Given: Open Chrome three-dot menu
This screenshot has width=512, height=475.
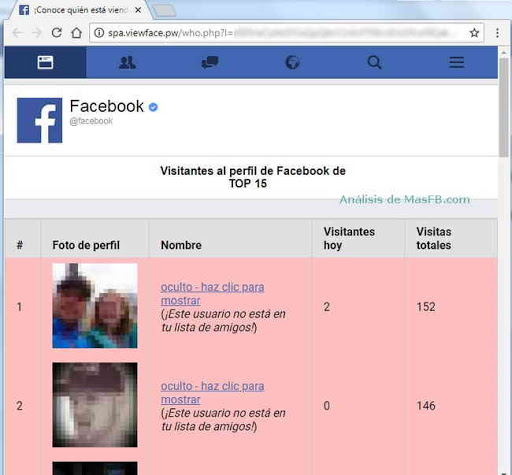Looking at the screenshot, I should (497, 33).
